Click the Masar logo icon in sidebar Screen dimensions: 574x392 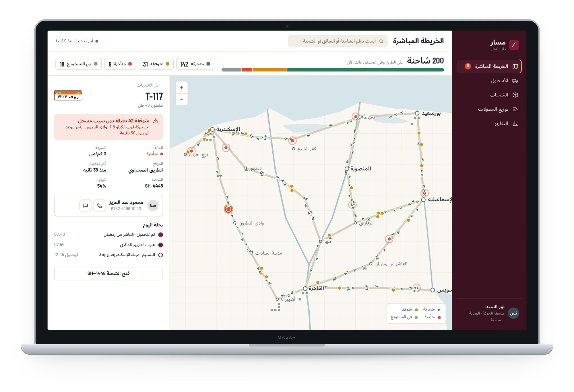(x=514, y=45)
